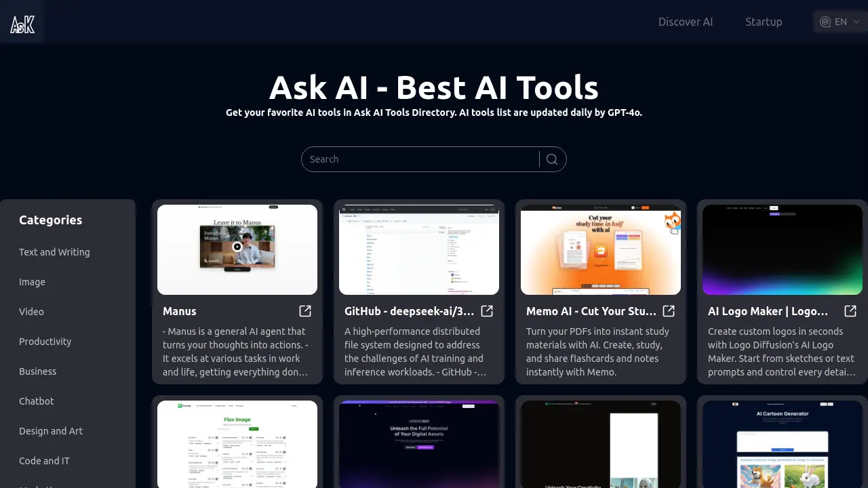868x488 pixels.
Task: Open the GitHub deepseek-ai external link icon
Action: tap(487, 311)
